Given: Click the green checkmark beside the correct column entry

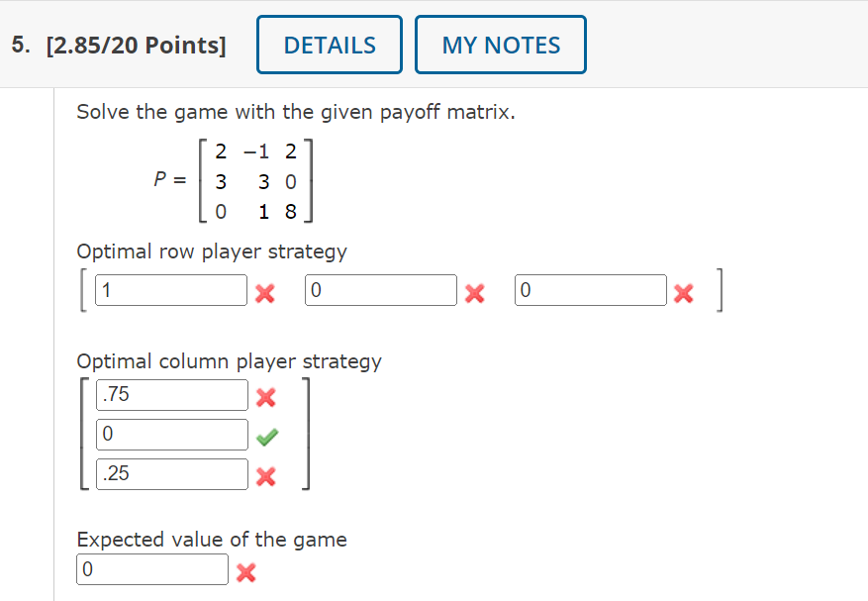Looking at the screenshot, I should point(266,437).
